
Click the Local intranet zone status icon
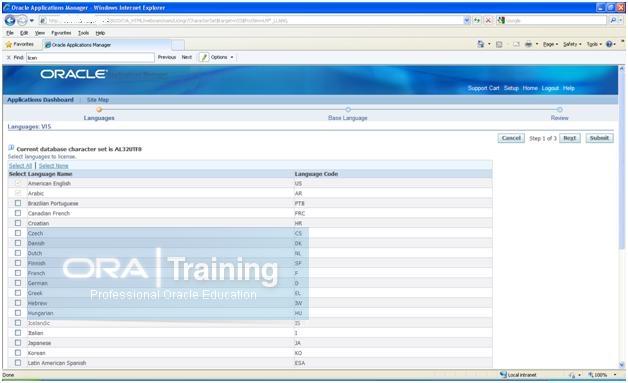(503, 375)
